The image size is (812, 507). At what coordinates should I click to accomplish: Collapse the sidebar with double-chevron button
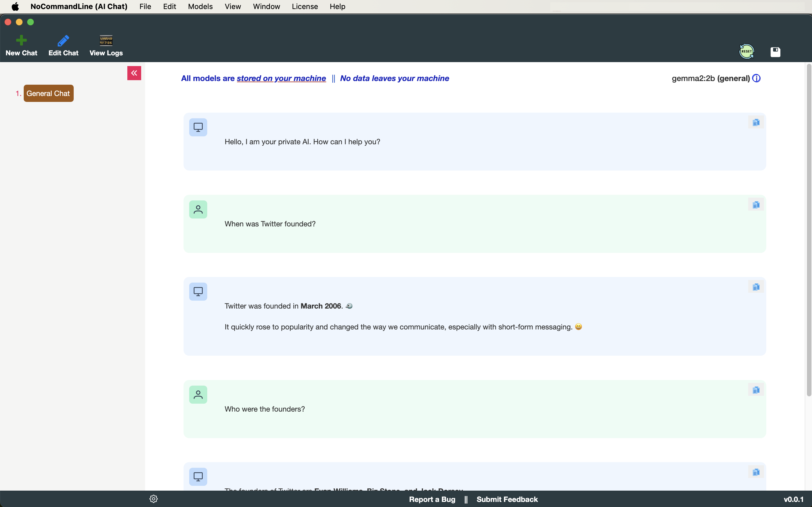[134, 73]
